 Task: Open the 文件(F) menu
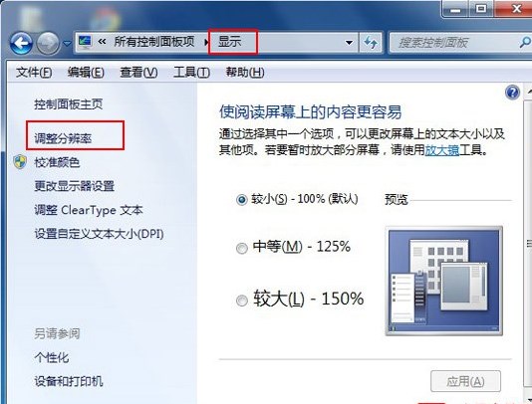coord(34,73)
